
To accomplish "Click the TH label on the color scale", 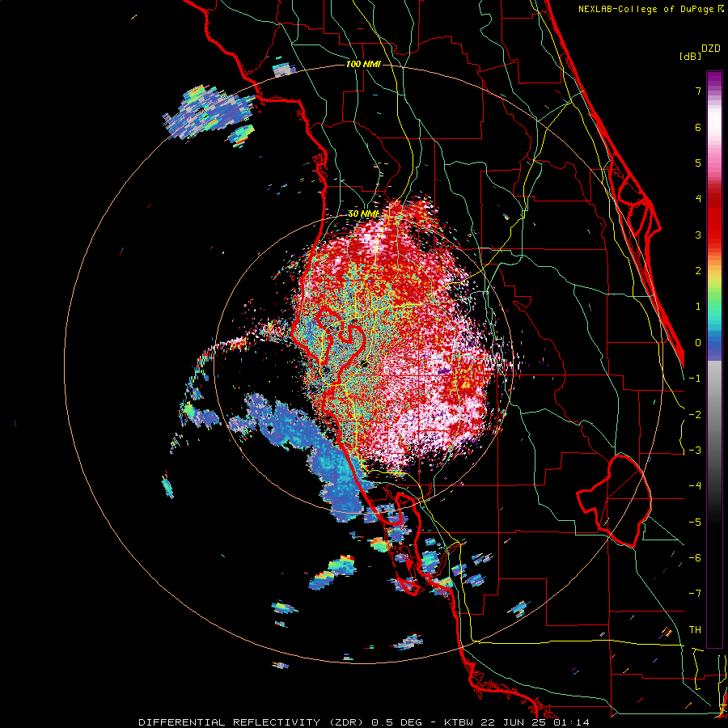I will point(695,629).
